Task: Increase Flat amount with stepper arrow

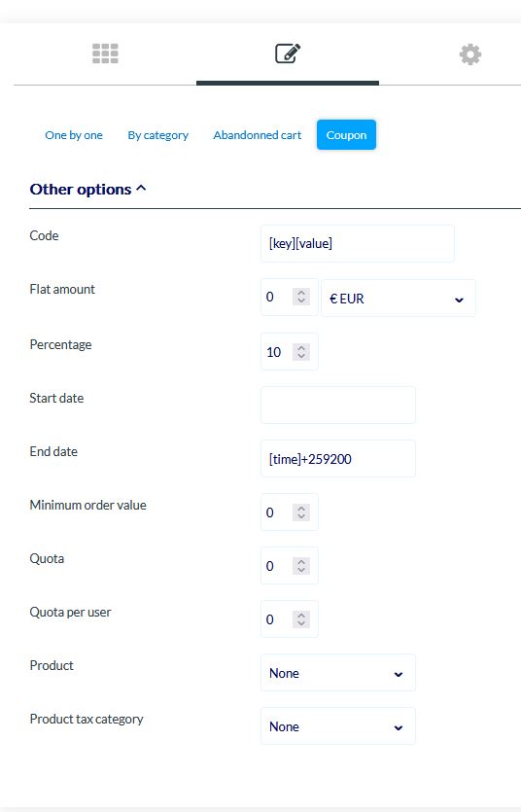Action: pyautogui.click(x=301, y=293)
